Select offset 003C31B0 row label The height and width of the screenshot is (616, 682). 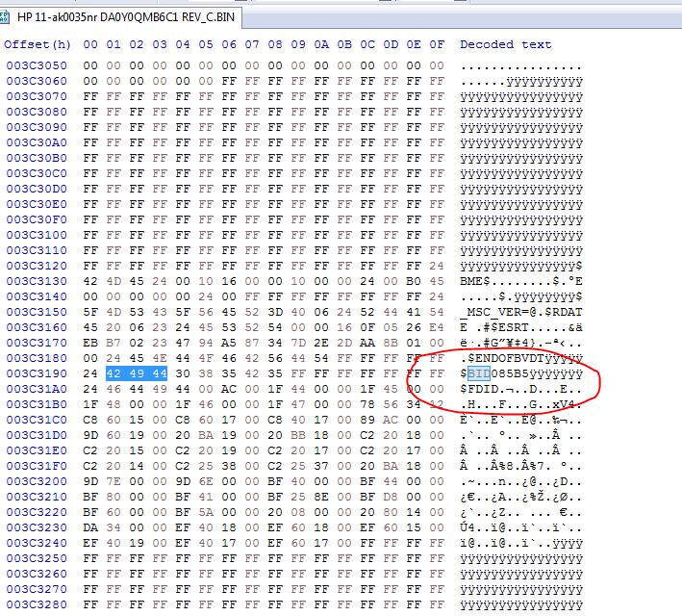(37, 404)
